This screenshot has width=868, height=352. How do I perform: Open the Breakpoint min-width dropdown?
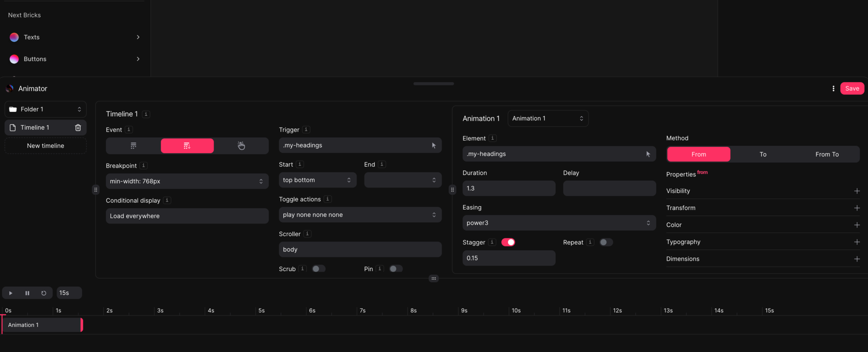187,181
